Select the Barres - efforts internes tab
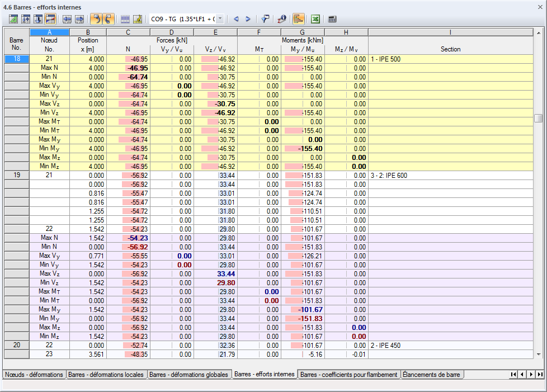Image resolution: width=547 pixels, height=392 pixels. 265,374
